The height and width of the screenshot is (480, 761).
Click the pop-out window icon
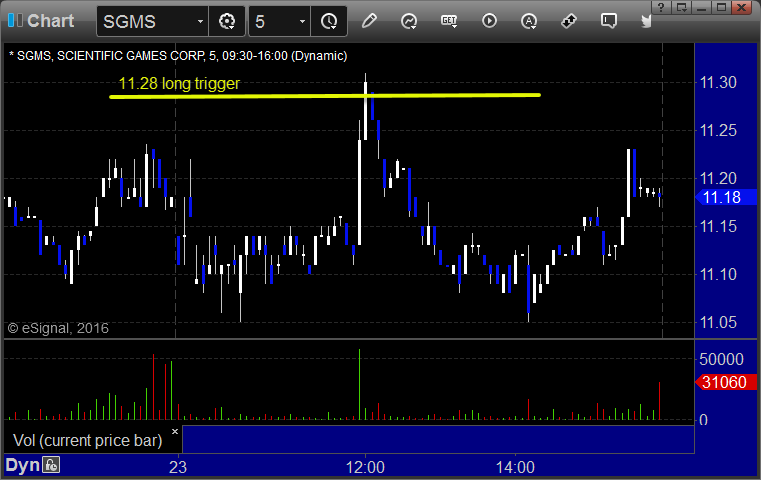682,7
